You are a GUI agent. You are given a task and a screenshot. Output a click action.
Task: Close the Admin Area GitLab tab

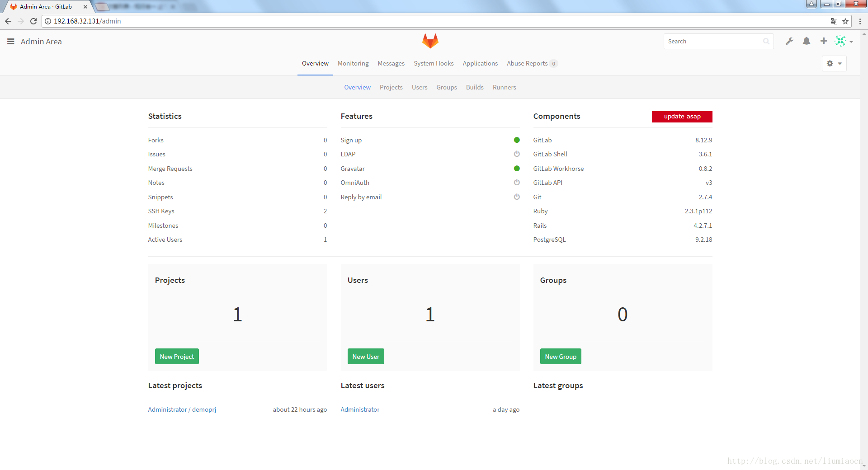pos(85,7)
